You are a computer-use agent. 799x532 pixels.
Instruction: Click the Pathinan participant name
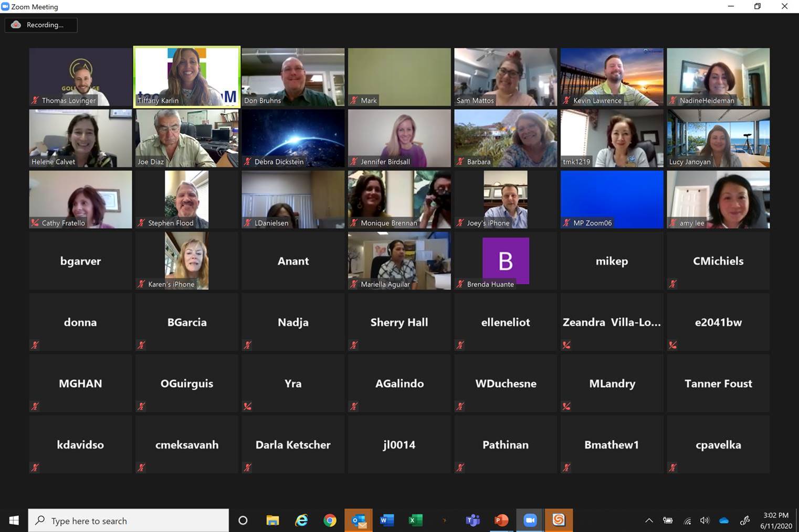(506, 445)
